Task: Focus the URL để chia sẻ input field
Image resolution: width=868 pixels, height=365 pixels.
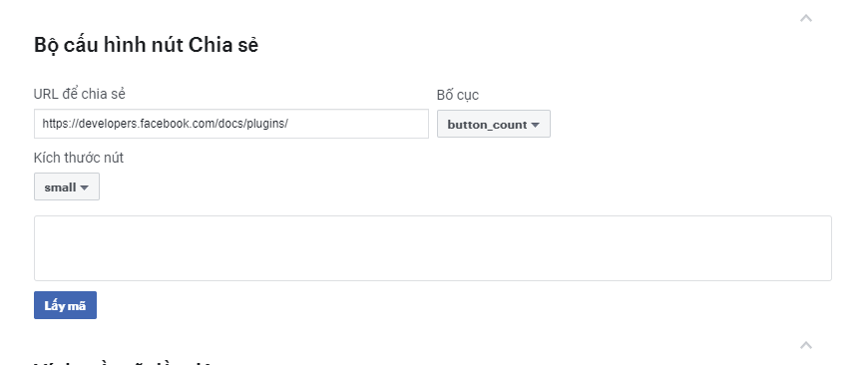Action: tap(231, 124)
